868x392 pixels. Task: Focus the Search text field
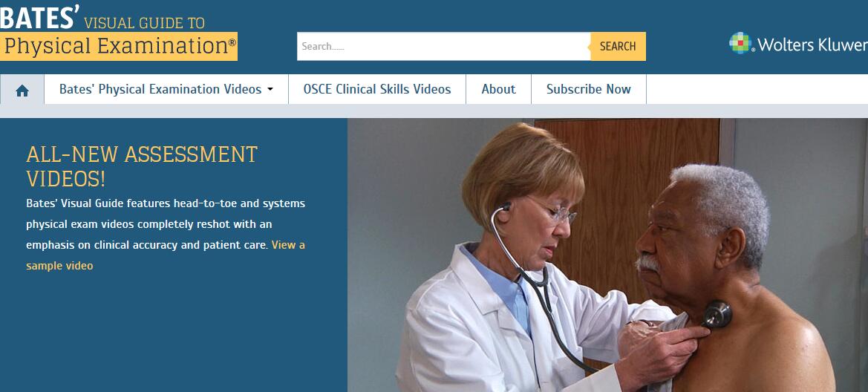click(444, 47)
